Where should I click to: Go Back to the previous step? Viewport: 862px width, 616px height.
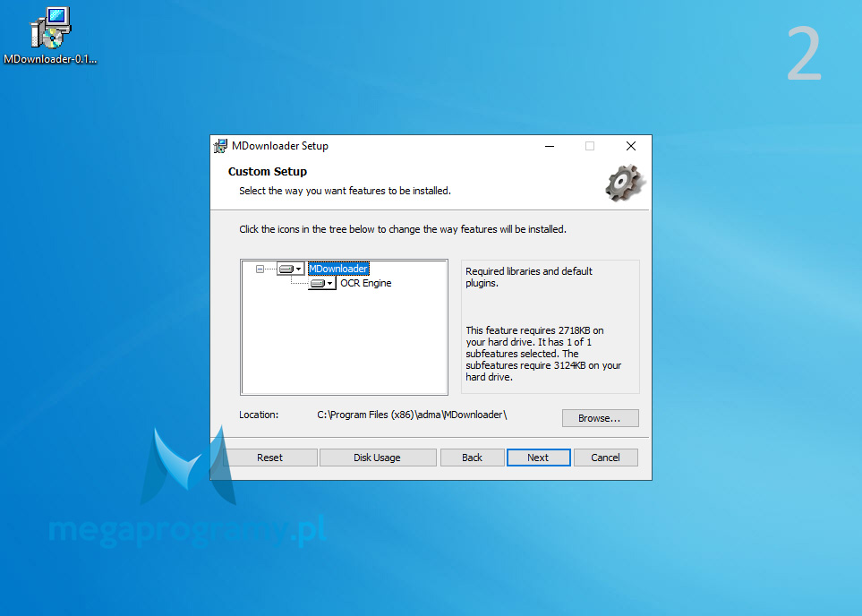coord(473,458)
